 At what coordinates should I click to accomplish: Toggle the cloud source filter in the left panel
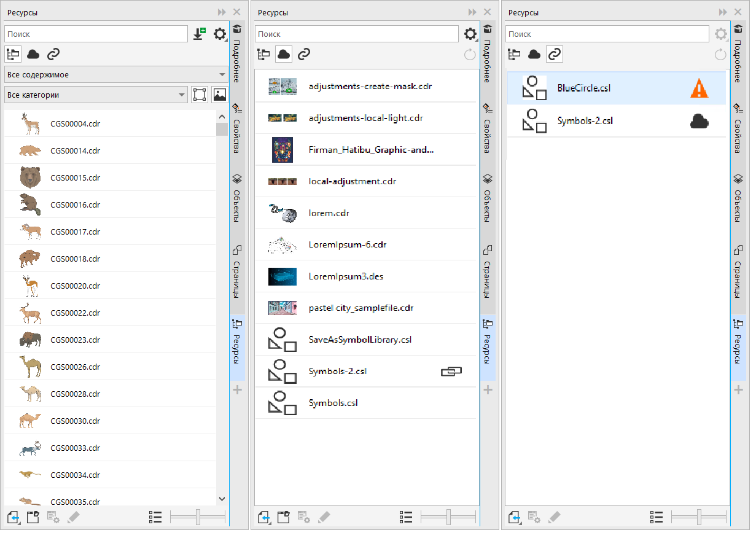click(33, 55)
